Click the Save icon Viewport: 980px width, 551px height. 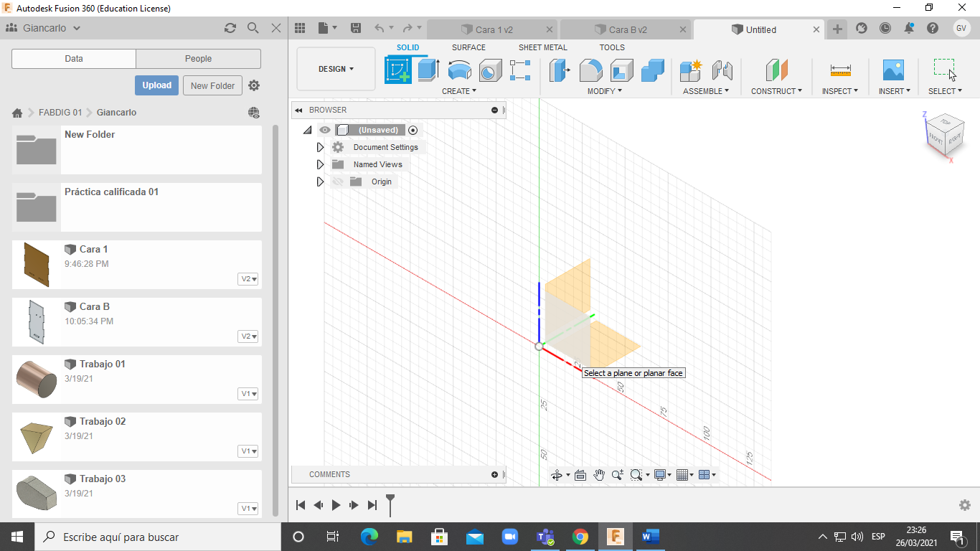click(x=356, y=29)
